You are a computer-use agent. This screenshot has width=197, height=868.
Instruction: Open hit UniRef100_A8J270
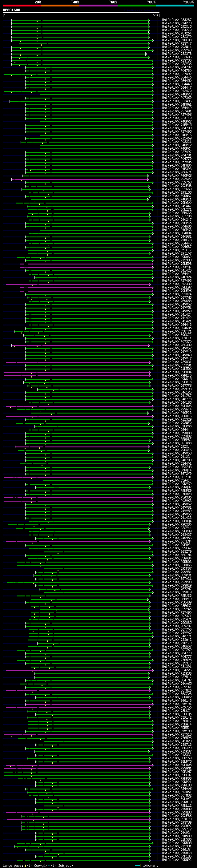click(x=177, y=30)
